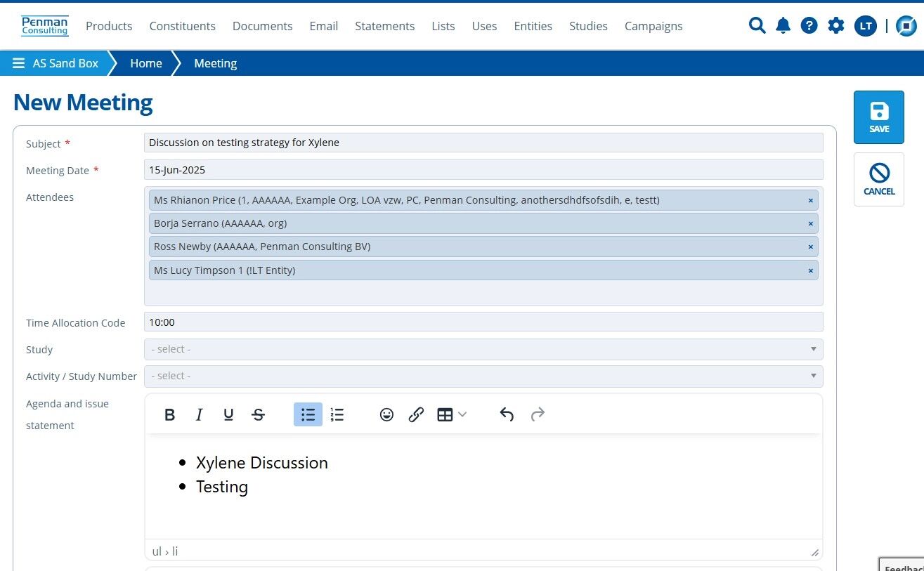Screen dimensions: 924x571
Task: Insert an emoji from the editor toolbar
Action: tap(386, 414)
